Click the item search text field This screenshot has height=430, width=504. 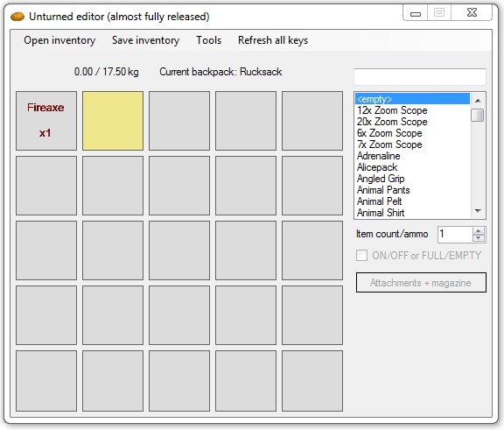[420, 76]
